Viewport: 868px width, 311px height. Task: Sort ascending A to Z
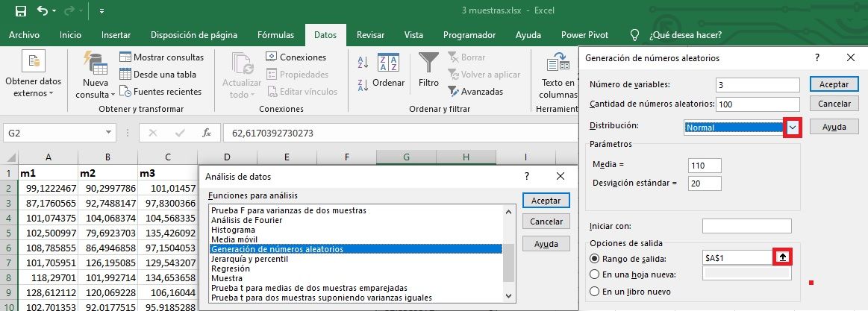pos(363,61)
